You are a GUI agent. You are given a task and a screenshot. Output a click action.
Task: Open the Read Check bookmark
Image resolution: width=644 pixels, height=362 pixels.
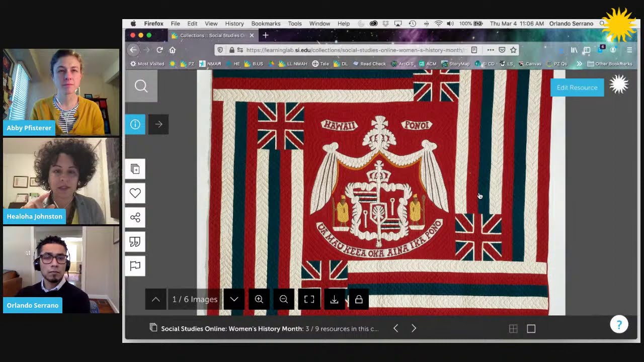click(x=369, y=64)
